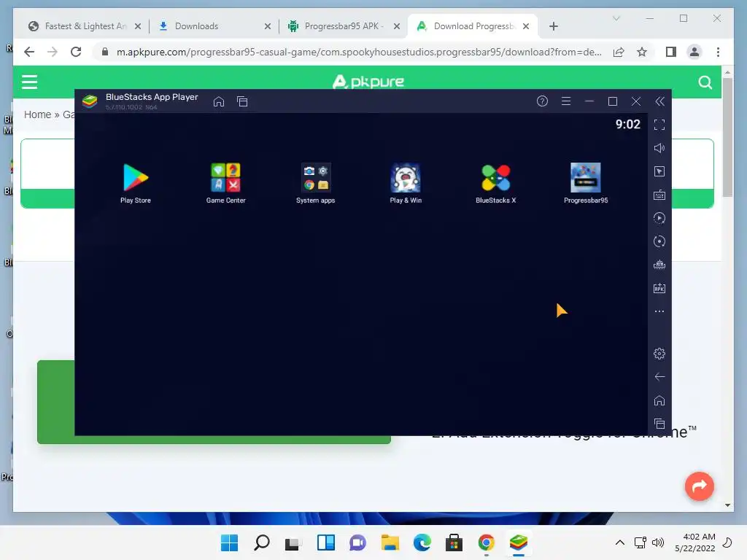Click the Chrome page scrollbar thumb
This screenshot has height=560, width=747.
(x=727, y=137)
